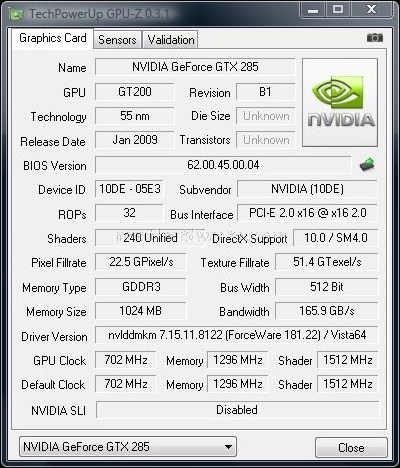Select the Graphics Card tab
This screenshot has height=468, width=400.
(x=53, y=38)
